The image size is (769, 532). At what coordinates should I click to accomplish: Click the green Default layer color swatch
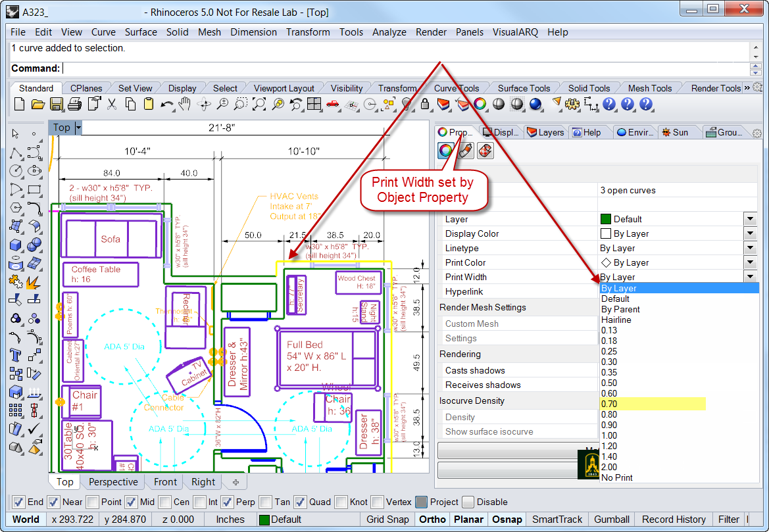(606, 219)
